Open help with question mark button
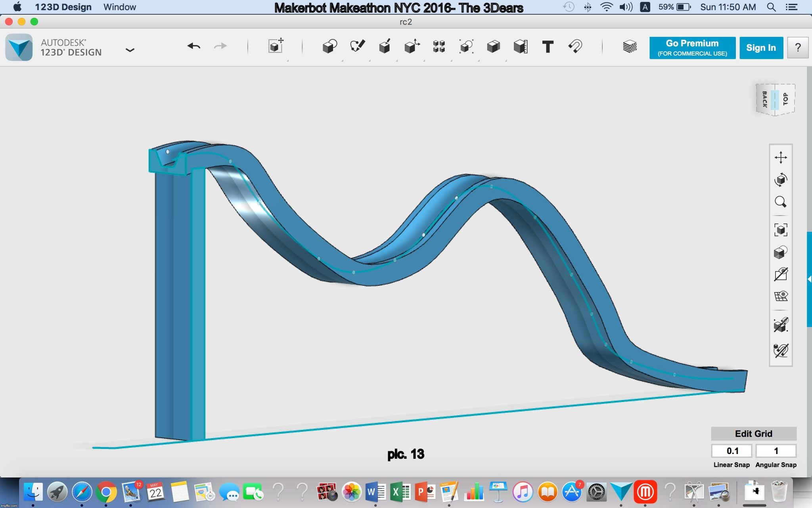The height and width of the screenshot is (508, 812). coord(797,48)
